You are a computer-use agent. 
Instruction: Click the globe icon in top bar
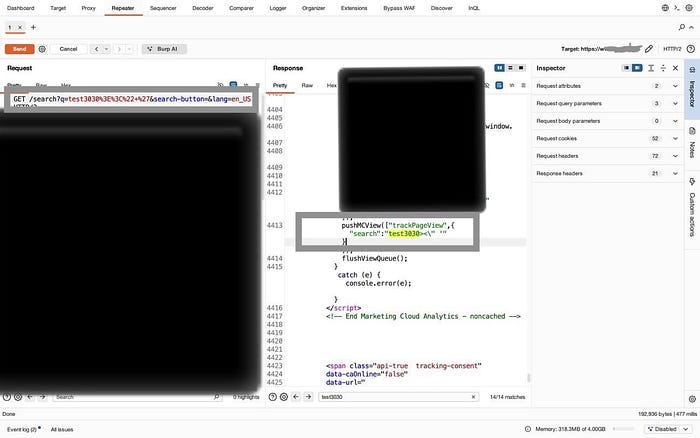pos(665,8)
